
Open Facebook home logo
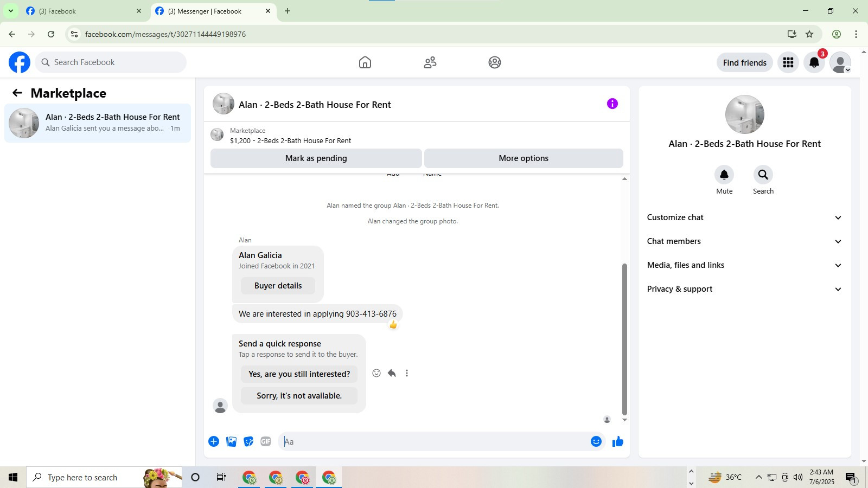click(20, 62)
